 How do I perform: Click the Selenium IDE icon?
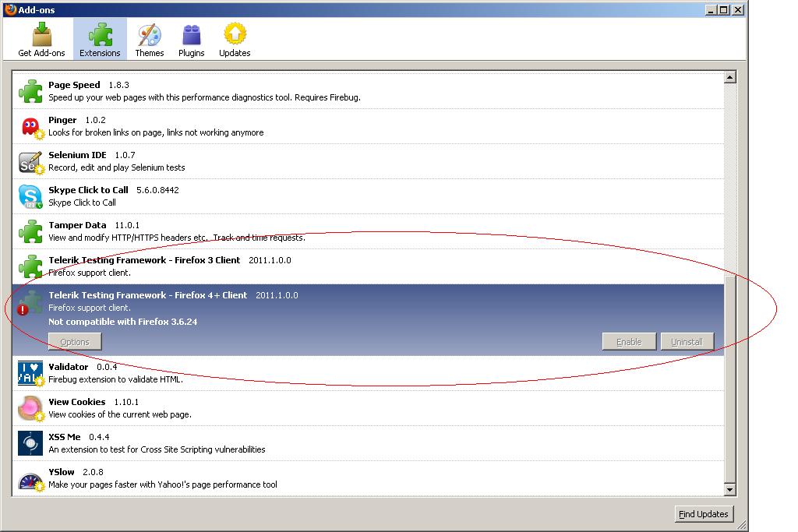click(30, 162)
